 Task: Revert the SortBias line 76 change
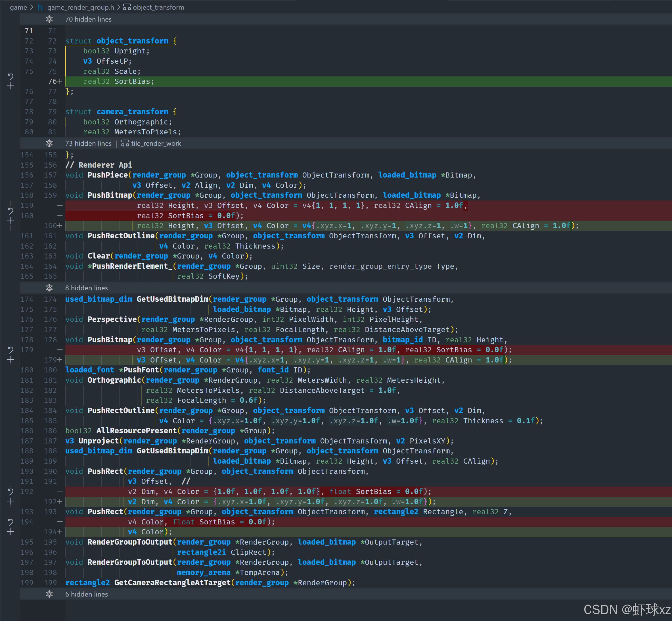pyautogui.click(x=11, y=77)
